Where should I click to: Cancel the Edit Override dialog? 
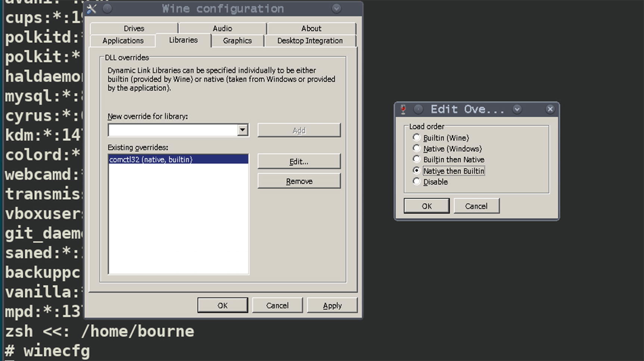pyautogui.click(x=476, y=206)
